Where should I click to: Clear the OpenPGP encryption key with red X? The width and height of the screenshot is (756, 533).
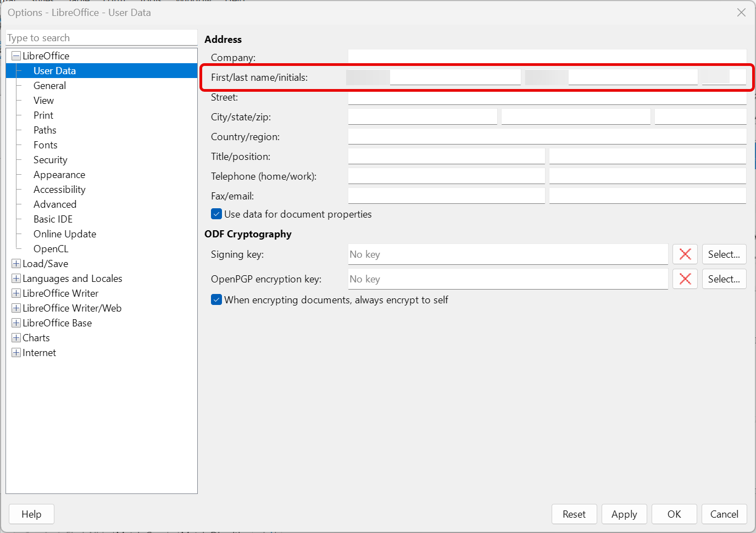pyautogui.click(x=685, y=279)
